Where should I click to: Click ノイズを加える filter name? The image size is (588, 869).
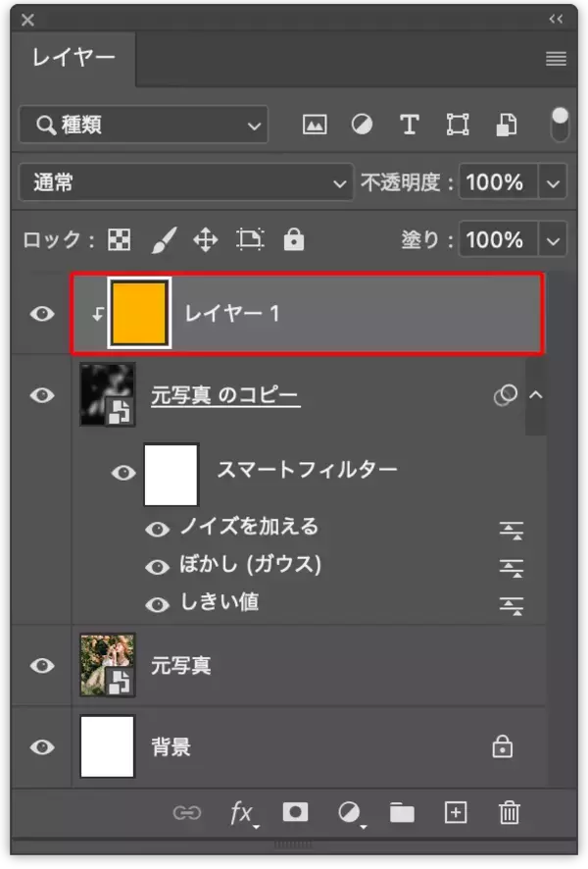(x=249, y=526)
